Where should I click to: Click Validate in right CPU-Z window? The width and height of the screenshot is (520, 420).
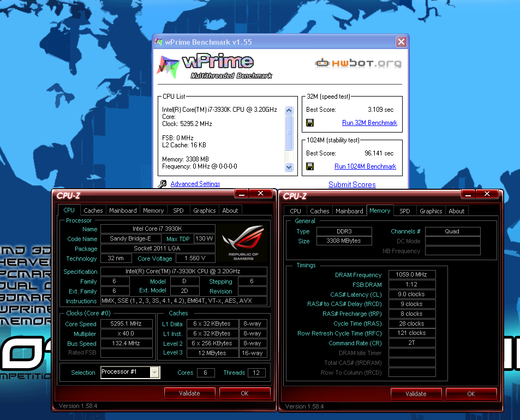click(x=416, y=394)
